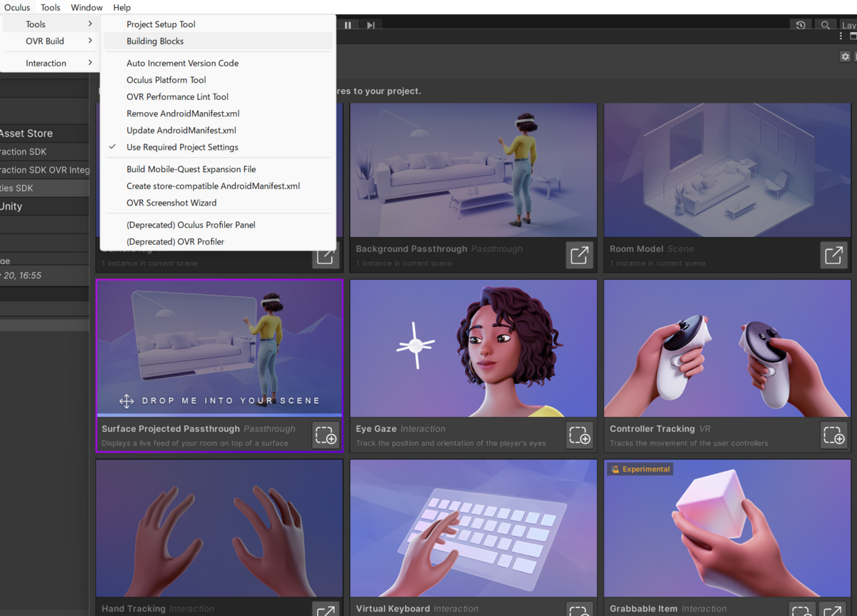Screen dimensions: 857x616
Task: Select the highlighted 'ties SDK' package row
Action: pos(44,188)
